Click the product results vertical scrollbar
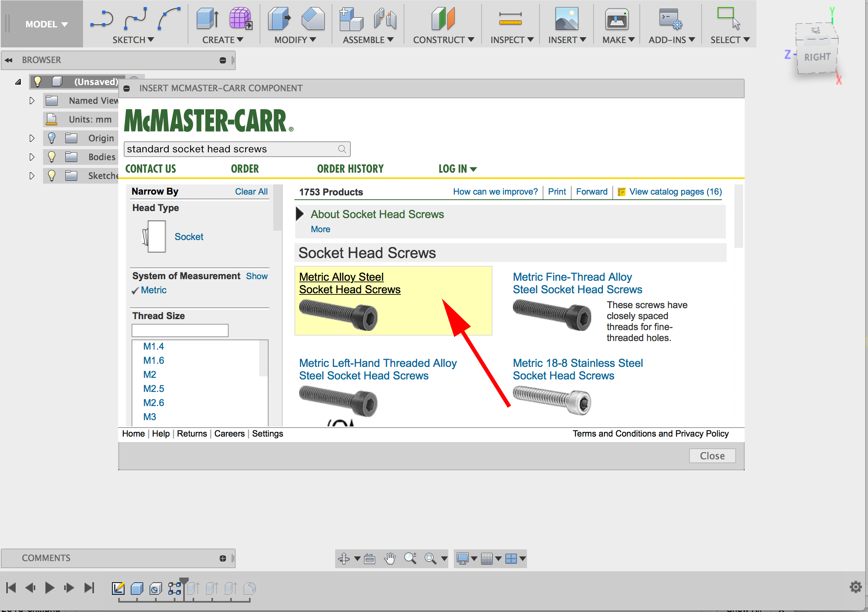The height and width of the screenshot is (612, 868). [738, 216]
